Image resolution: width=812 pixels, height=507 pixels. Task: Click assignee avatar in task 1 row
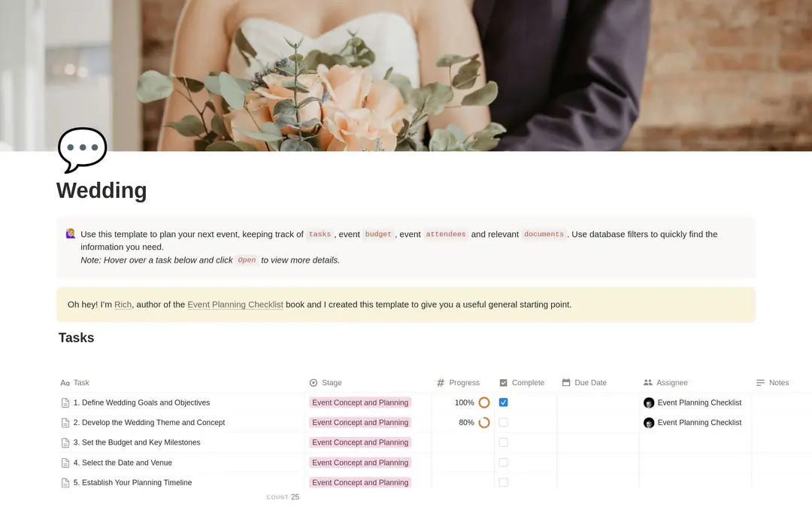pyautogui.click(x=649, y=402)
